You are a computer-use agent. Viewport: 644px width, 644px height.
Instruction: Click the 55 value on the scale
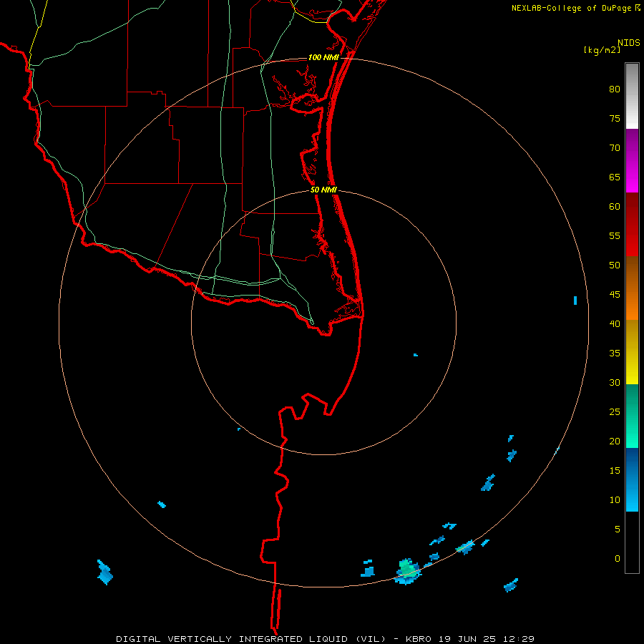615,235
